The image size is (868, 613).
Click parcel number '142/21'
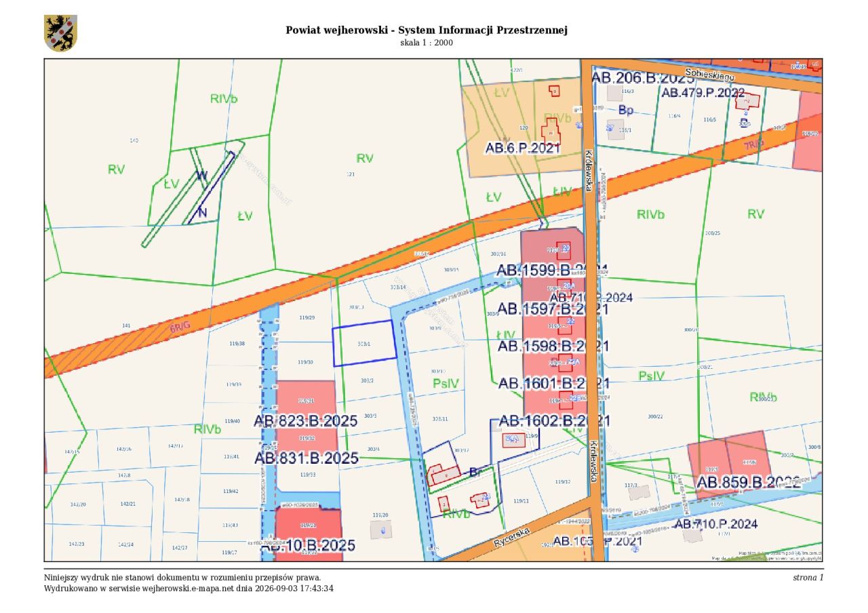tap(127, 504)
